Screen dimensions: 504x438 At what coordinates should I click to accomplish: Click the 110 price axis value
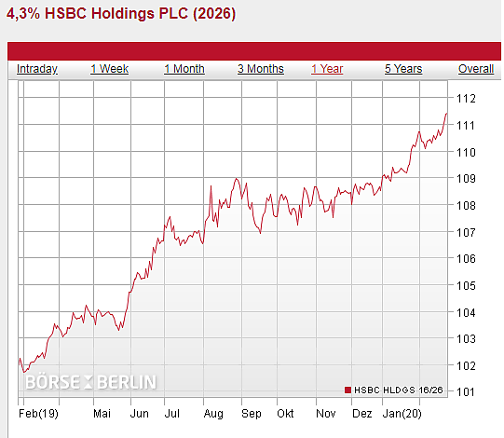(466, 152)
